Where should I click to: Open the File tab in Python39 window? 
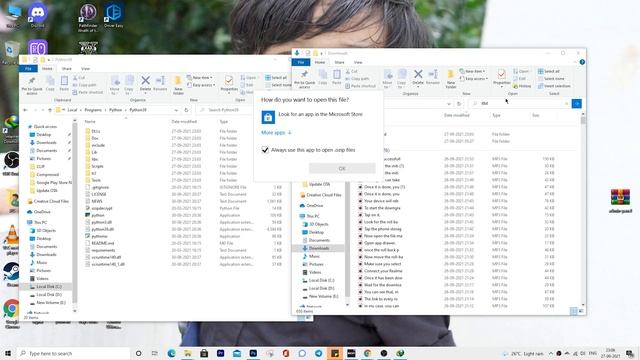click(28, 69)
